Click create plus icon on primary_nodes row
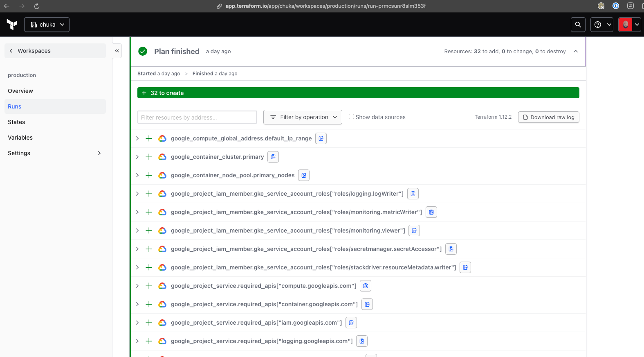Image resolution: width=644 pixels, height=357 pixels. click(x=149, y=175)
